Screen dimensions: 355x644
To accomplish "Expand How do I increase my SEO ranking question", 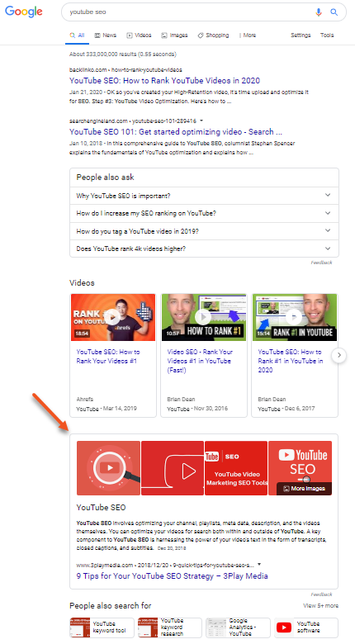I will coord(204,213).
